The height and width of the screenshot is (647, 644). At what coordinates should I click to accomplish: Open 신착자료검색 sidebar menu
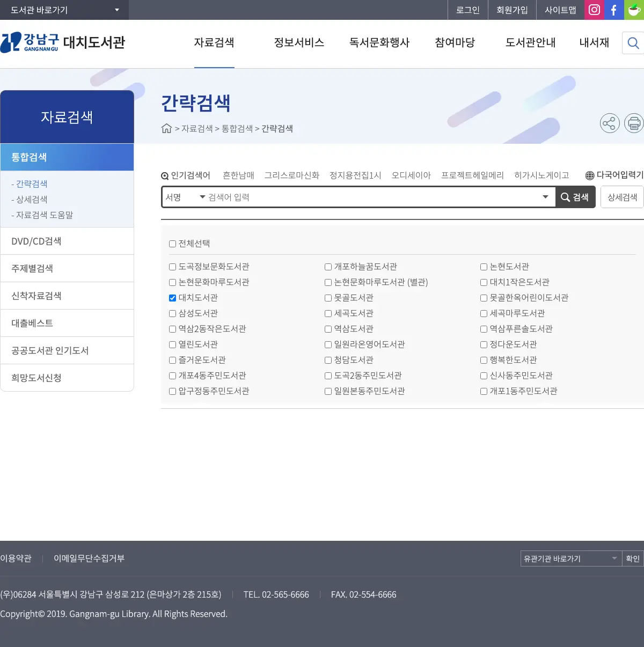[67, 296]
